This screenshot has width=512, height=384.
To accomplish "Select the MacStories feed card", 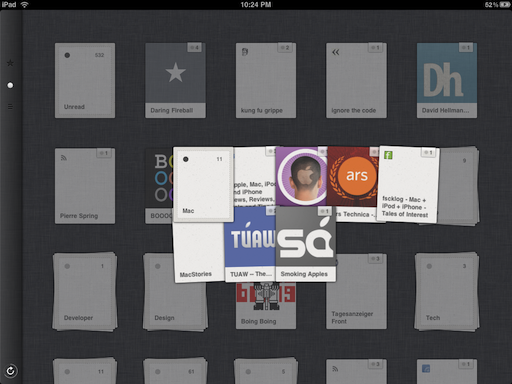I will pos(199,252).
